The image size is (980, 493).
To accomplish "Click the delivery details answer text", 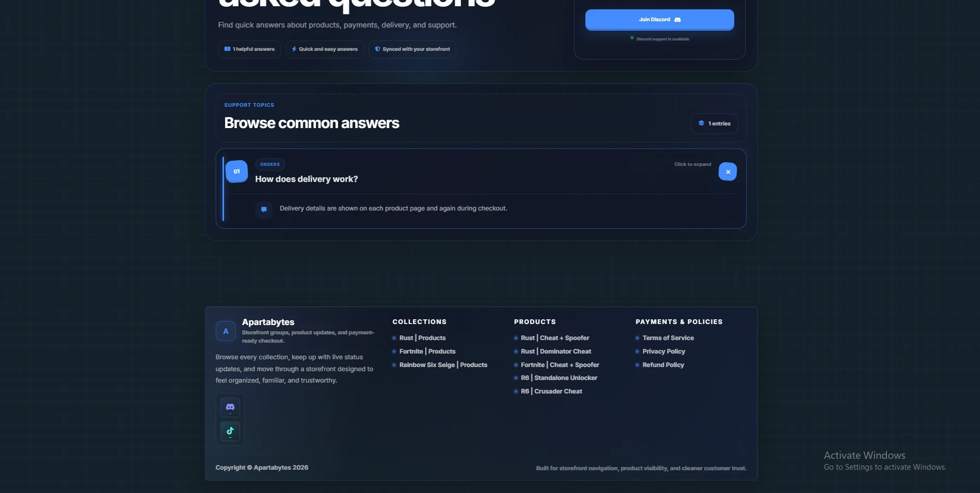I will pyautogui.click(x=393, y=208).
